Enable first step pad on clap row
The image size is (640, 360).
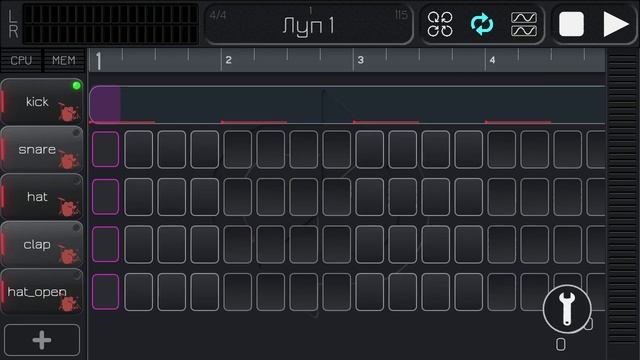105,244
